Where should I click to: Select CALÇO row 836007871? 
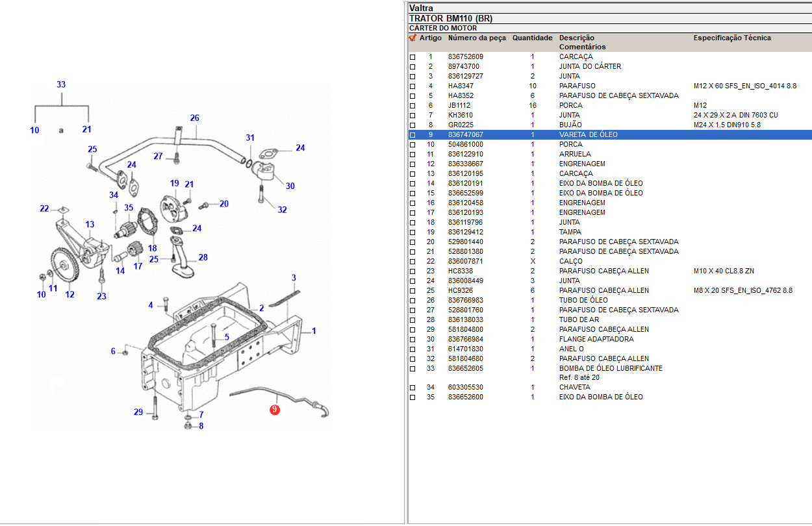pos(609,262)
